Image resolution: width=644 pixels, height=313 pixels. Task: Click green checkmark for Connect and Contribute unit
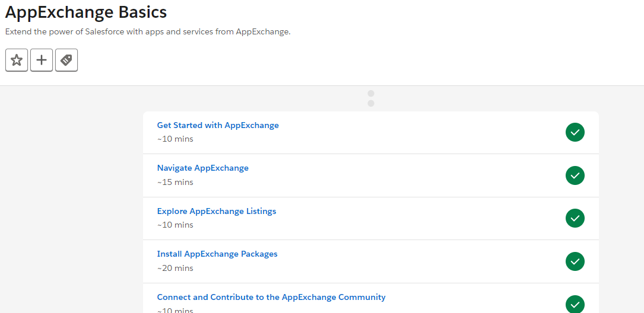click(575, 304)
